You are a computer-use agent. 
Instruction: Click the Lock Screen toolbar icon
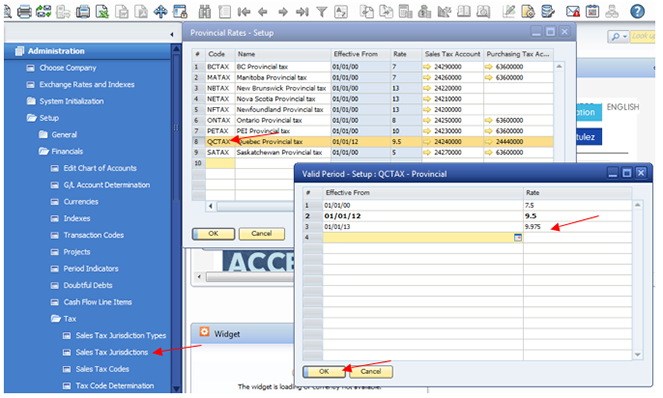(180, 11)
